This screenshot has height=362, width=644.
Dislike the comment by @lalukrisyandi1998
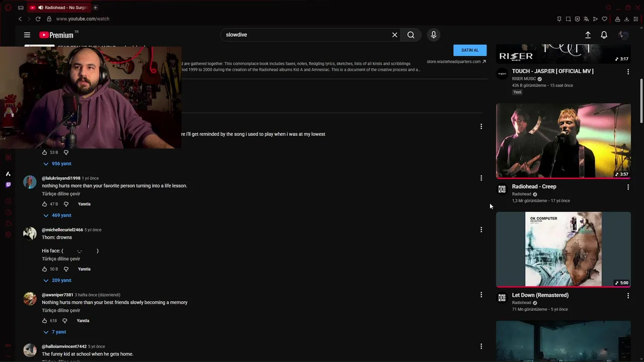pos(66,204)
